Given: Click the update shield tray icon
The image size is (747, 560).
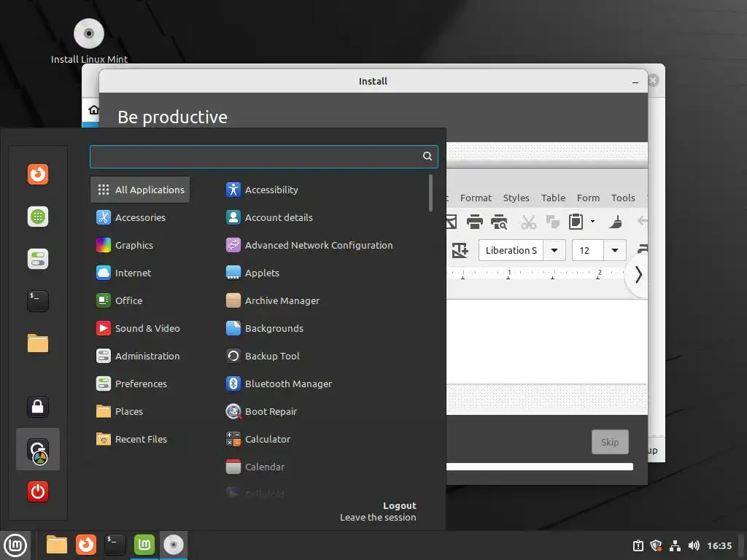Looking at the screenshot, I should pyautogui.click(x=657, y=545).
